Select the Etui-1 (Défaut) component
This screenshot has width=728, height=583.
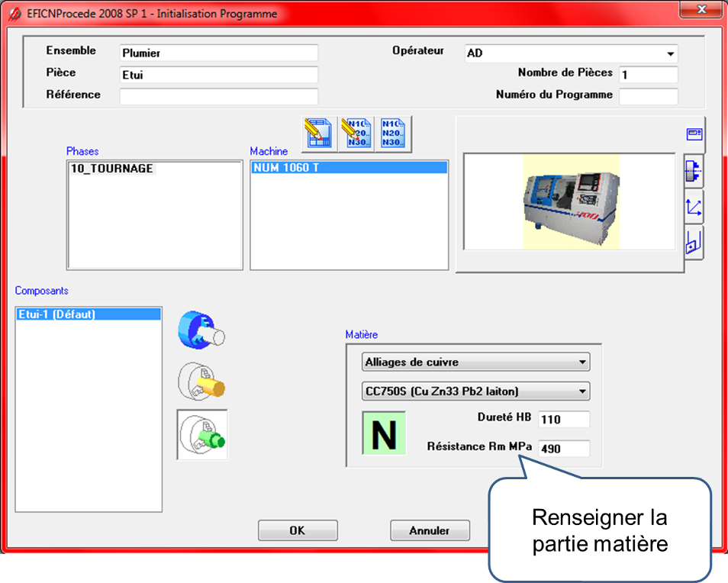click(89, 314)
